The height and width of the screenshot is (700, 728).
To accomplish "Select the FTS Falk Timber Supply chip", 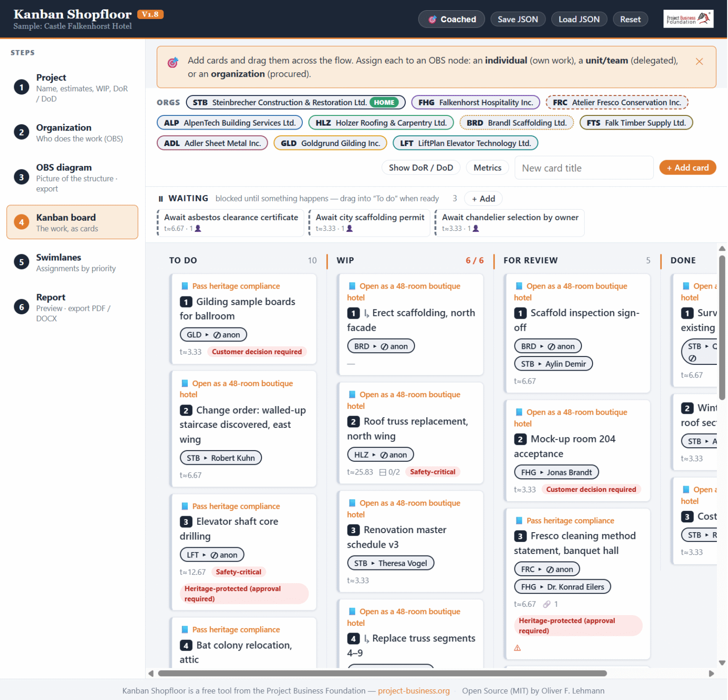I will point(636,123).
